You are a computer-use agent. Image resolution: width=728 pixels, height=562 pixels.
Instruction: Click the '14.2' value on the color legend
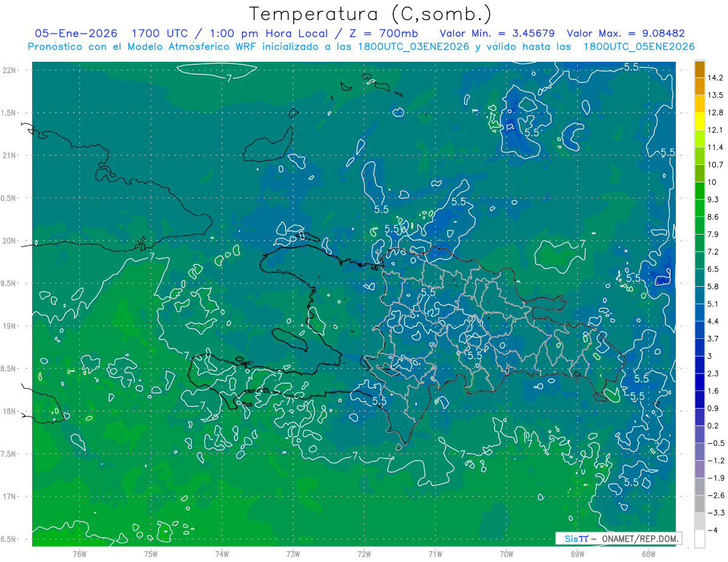(x=715, y=78)
